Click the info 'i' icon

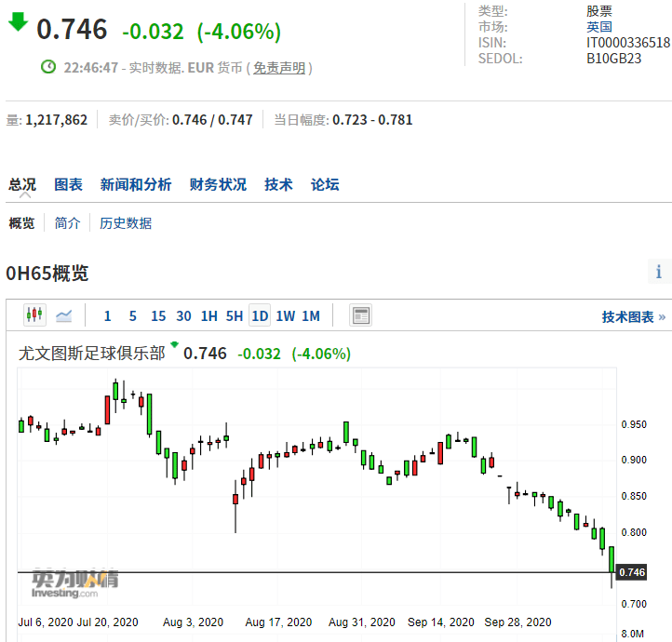point(659,272)
